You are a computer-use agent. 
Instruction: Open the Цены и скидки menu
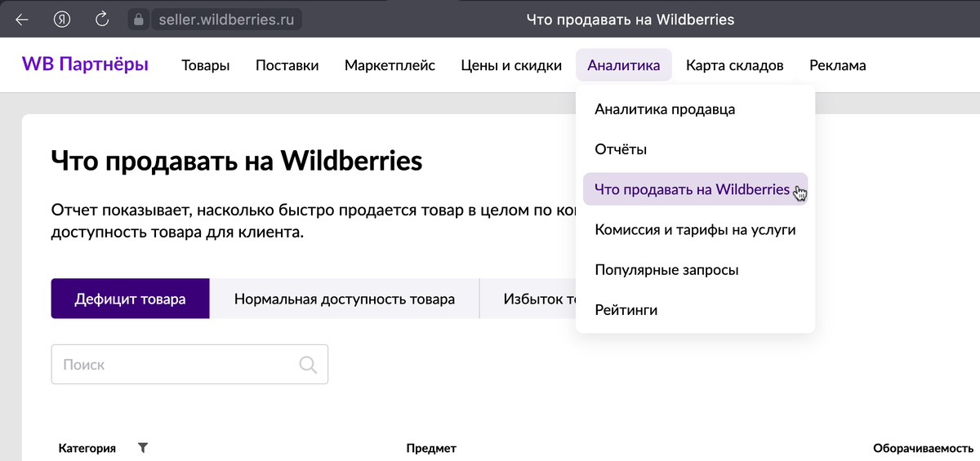tap(511, 65)
